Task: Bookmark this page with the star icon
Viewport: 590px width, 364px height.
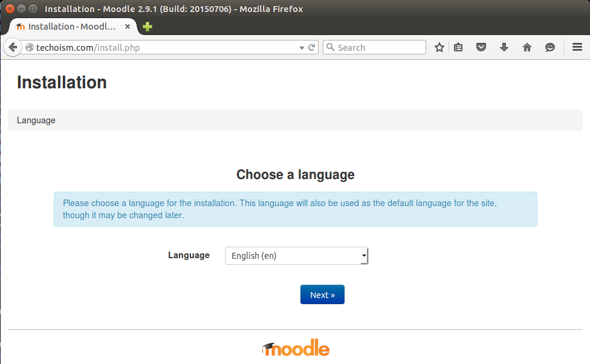Action: [439, 47]
